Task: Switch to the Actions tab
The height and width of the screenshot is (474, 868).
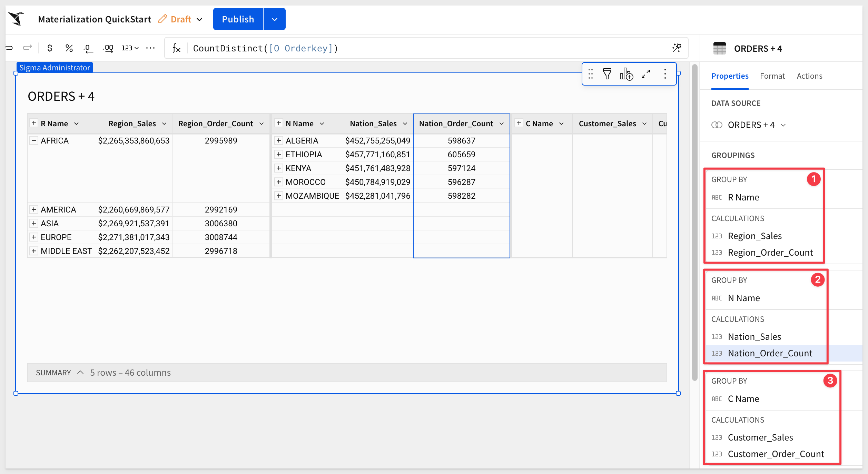Action: [x=809, y=76]
